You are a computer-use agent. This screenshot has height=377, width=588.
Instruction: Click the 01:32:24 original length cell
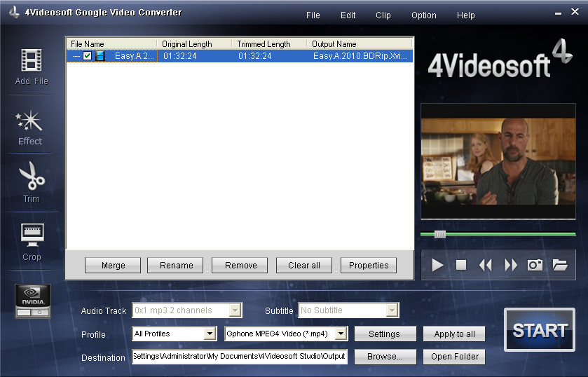click(180, 56)
